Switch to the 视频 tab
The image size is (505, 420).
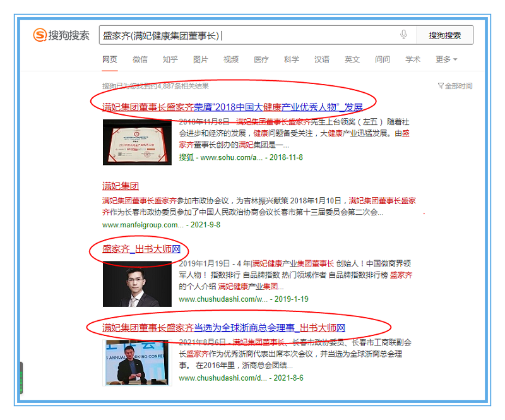[231, 59]
